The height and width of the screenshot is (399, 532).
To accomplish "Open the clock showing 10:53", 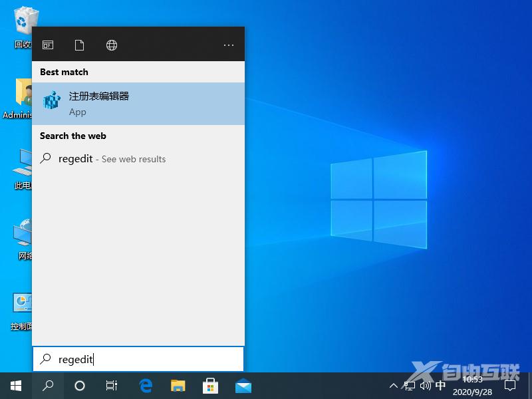I will [x=473, y=386].
